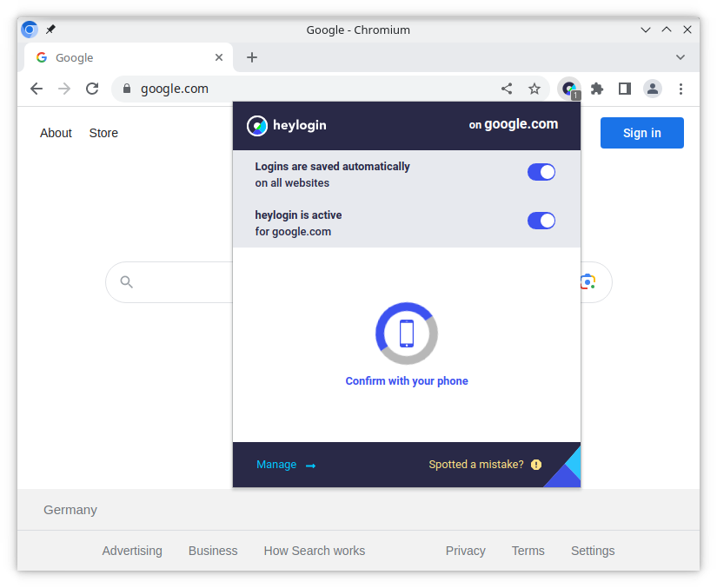Open the Manage link
717x588 pixels.
click(x=286, y=465)
